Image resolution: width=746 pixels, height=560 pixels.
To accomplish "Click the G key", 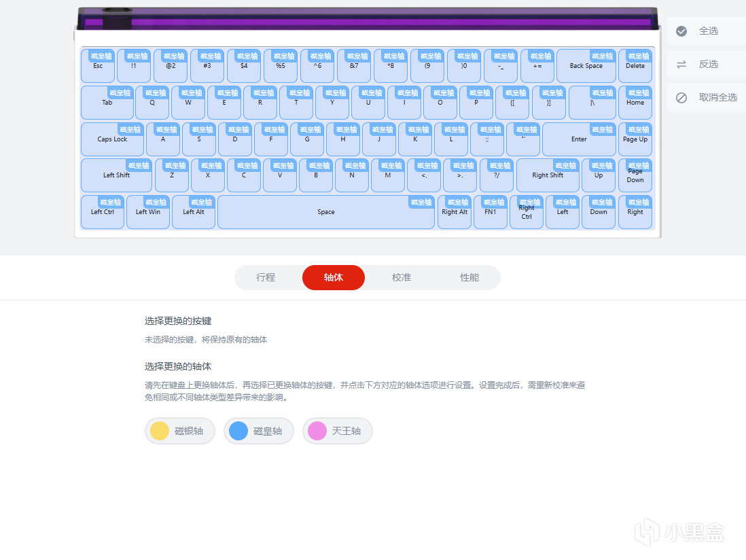I will tap(307, 139).
